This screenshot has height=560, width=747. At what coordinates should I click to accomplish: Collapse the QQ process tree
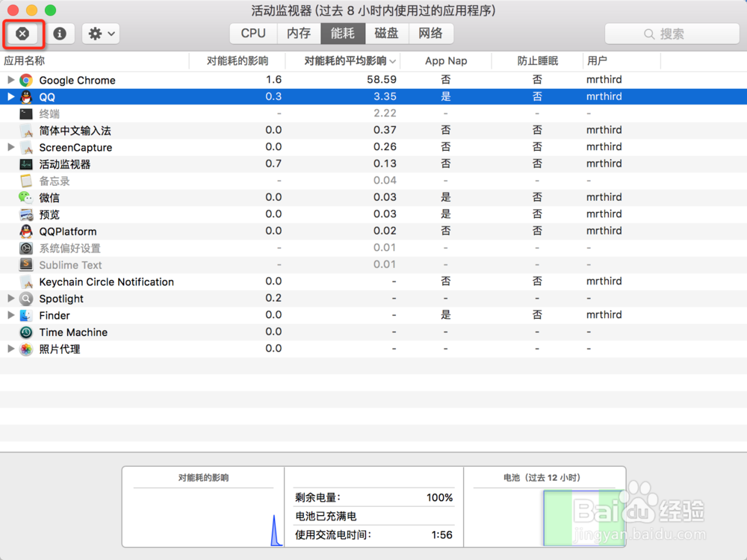pyautogui.click(x=10, y=96)
